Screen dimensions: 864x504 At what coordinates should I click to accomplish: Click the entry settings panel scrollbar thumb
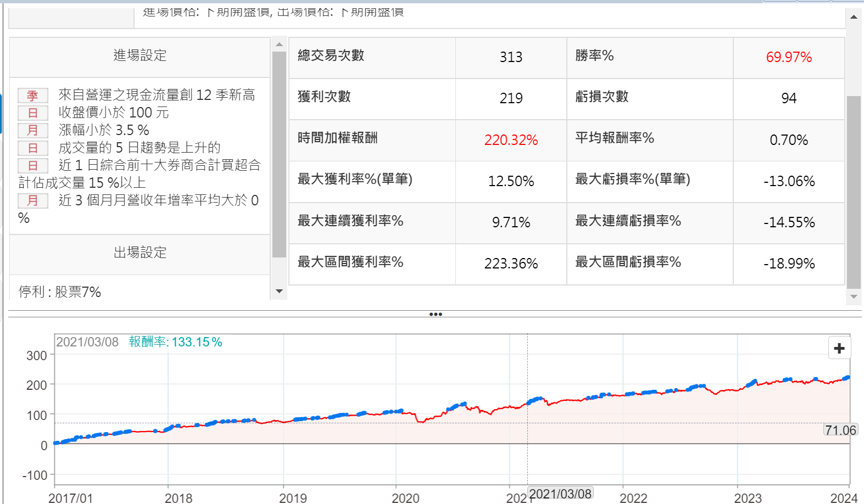[x=279, y=154]
